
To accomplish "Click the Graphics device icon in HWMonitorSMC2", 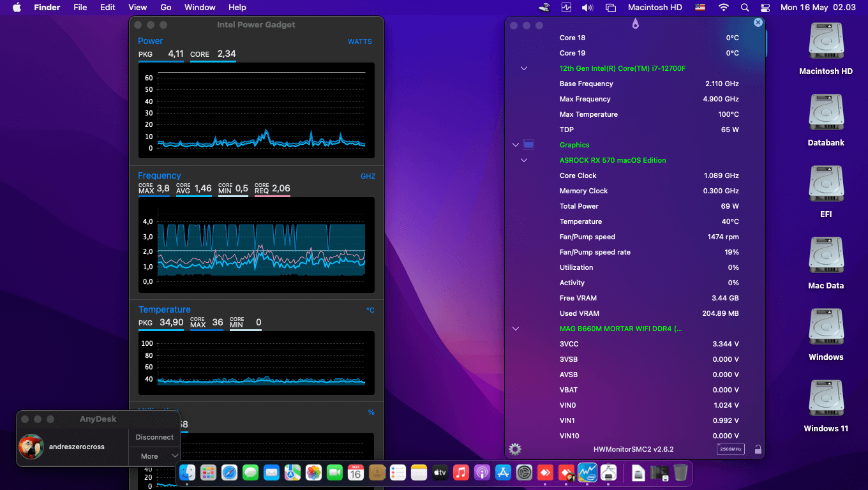I will (528, 144).
